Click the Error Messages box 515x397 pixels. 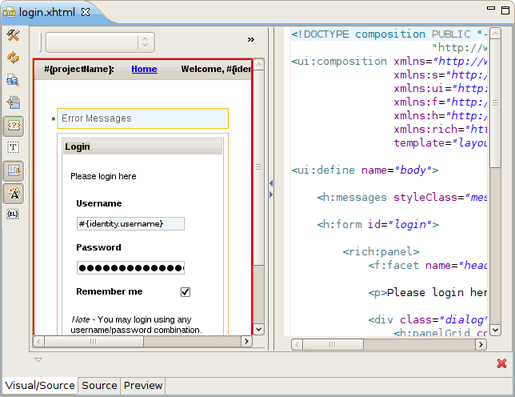143,118
